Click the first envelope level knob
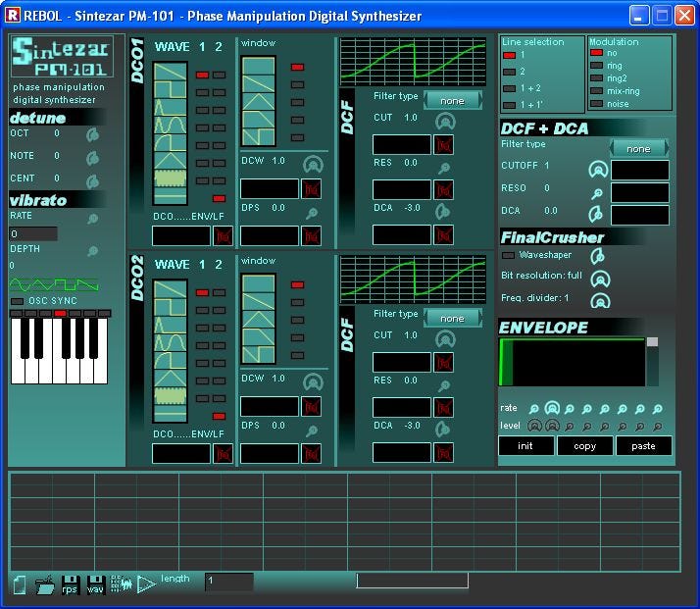The width and height of the screenshot is (700, 609). click(534, 426)
